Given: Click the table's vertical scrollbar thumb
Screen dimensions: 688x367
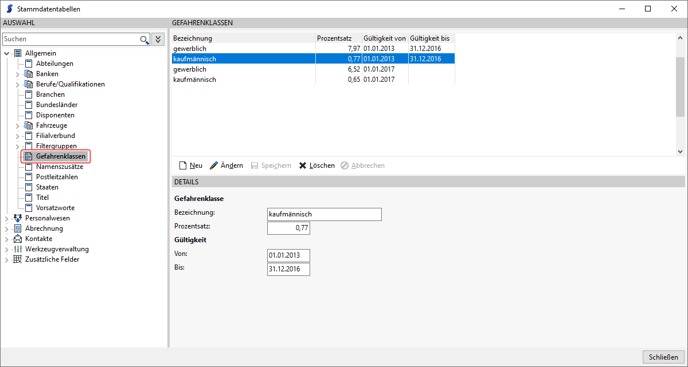Looking at the screenshot, I should [x=680, y=87].
